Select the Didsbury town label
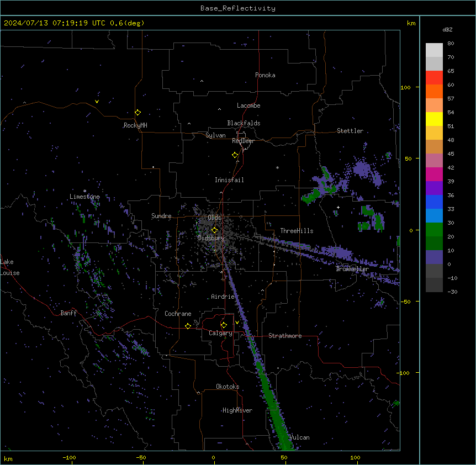Image resolution: width=476 pixels, height=465 pixels. [211, 238]
